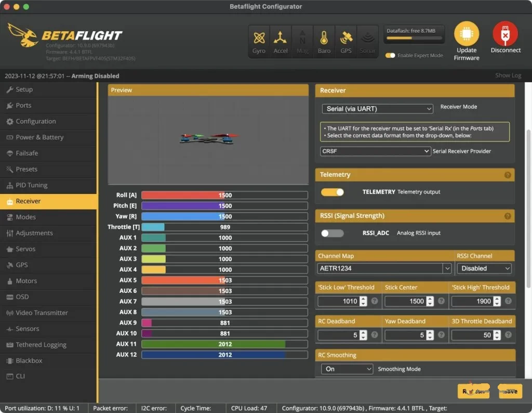Click the Refresh button beside Save
This screenshot has width=532, height=413.
pos(473,391)
